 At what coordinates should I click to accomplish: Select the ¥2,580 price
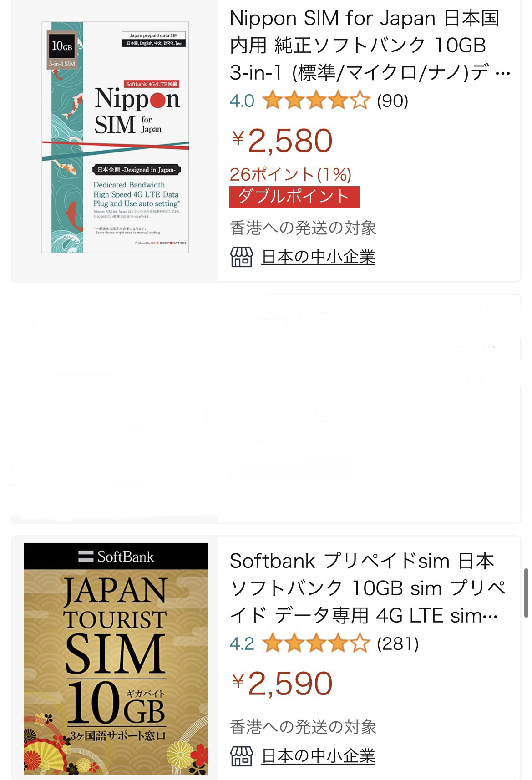tap(282, 141)
